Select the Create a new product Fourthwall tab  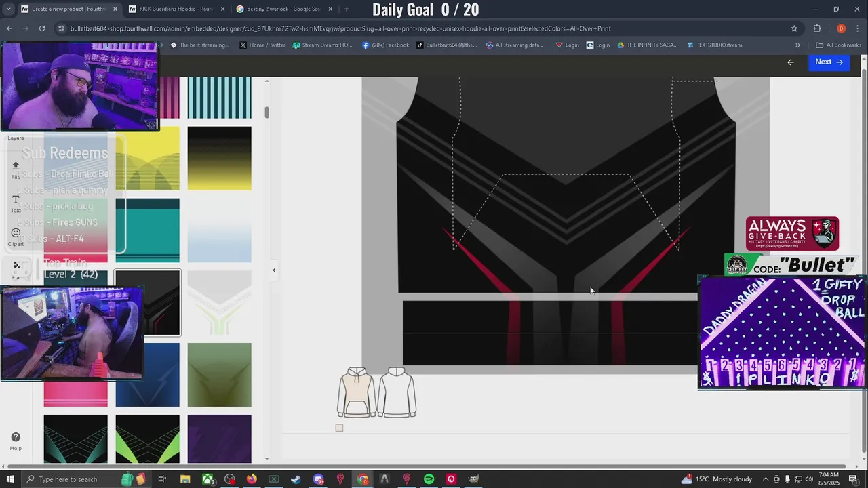pyautogui.click(x=68, y=9)
